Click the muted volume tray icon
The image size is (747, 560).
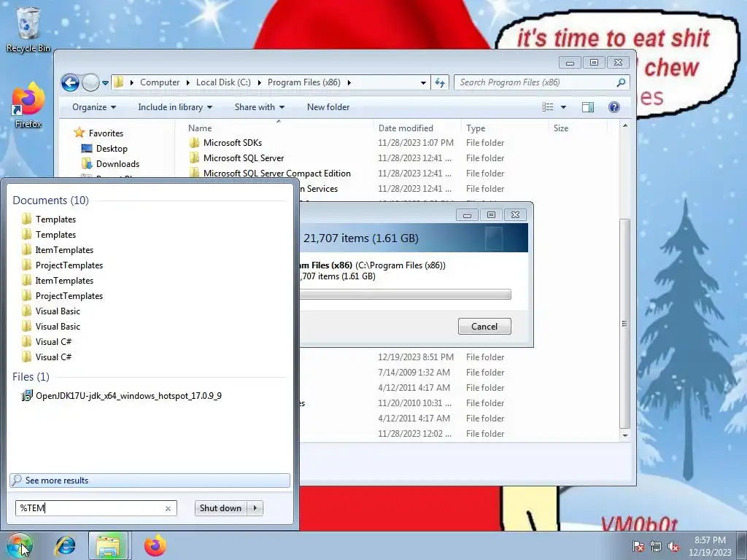click(673, 546)
